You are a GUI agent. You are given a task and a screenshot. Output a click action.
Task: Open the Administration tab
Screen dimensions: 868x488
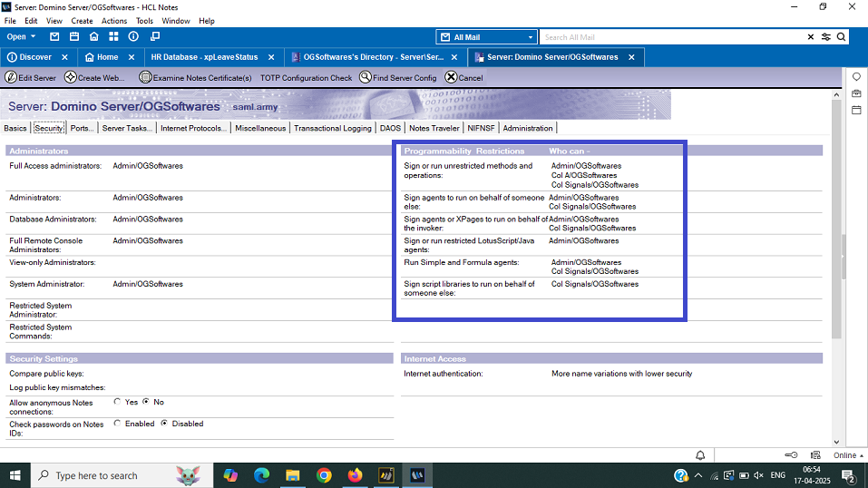(x=528, y=128)
